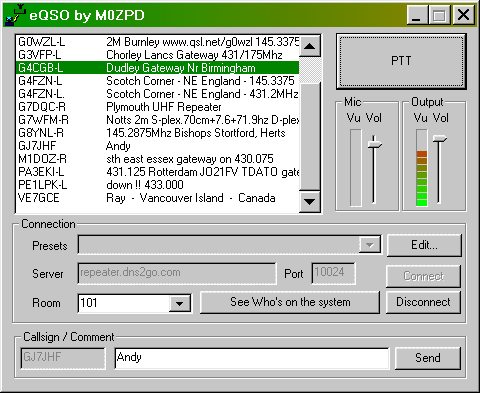The height and width of the screenshot is (393, 480).
Task: Select PA3EKI-L Rotterdam row
Action: (x=157, y=172)
